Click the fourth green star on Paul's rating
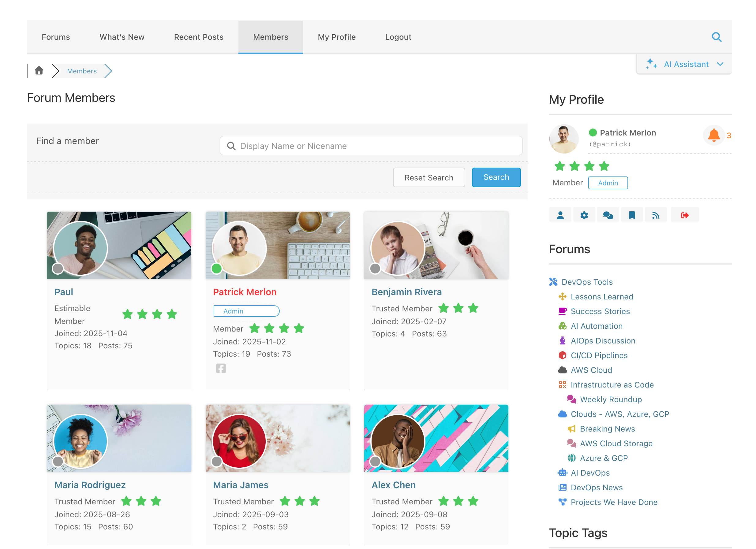Viewport: 756px width, 549px height. tap(172, 313)
